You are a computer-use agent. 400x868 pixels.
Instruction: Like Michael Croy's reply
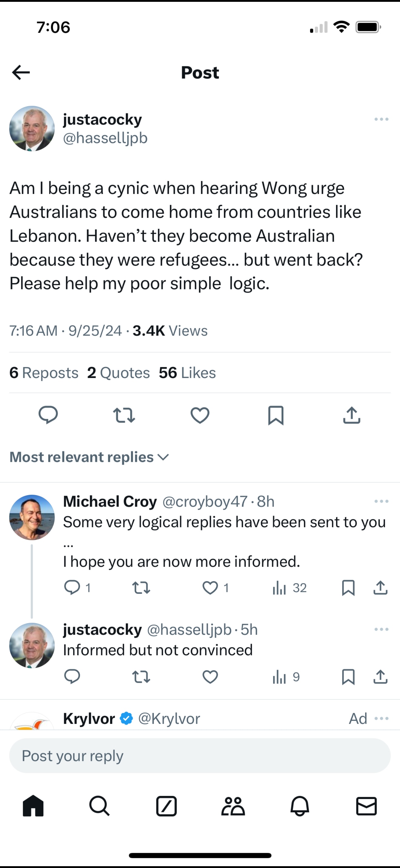[211, 588]
